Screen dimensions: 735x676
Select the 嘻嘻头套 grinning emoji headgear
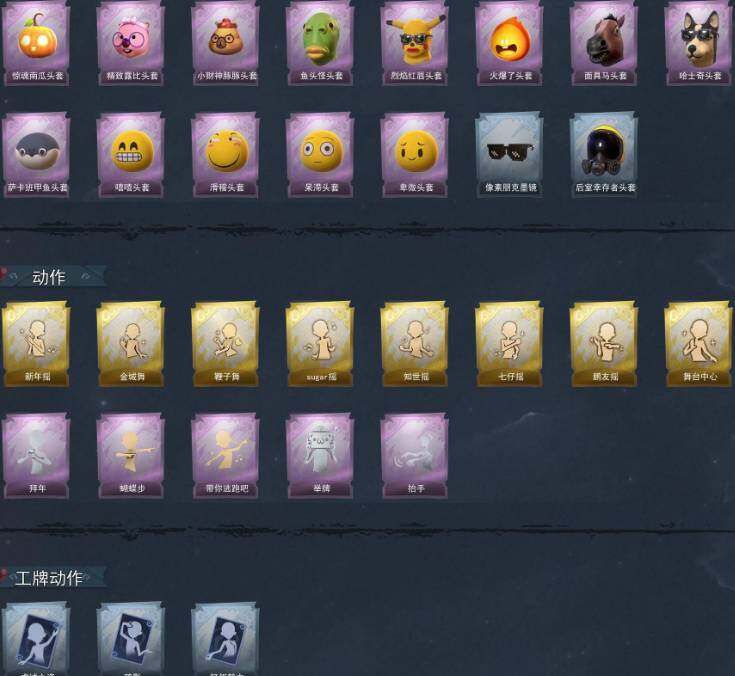click(131, 155)
